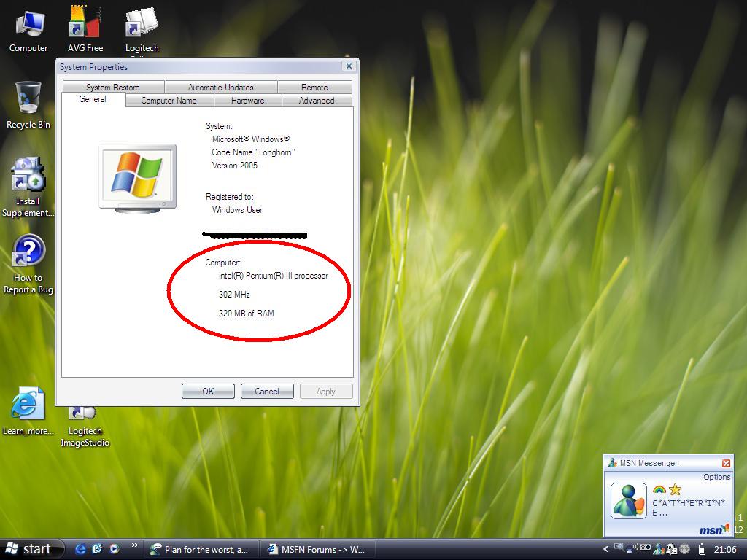Select the Logitech shortcut beside AVG Free

coord(142,29)
